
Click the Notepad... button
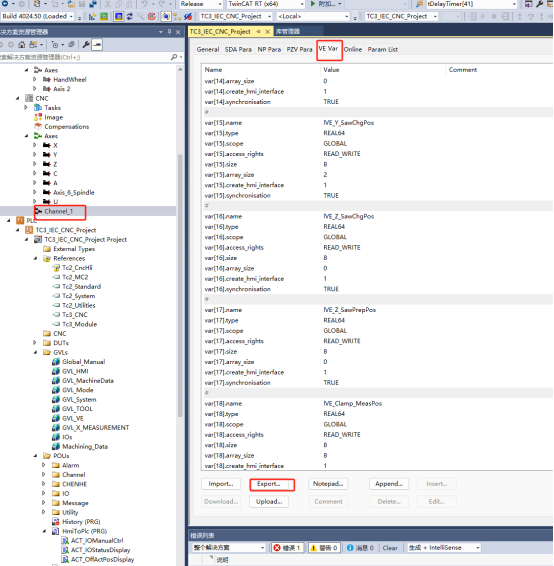coord(328,484)
